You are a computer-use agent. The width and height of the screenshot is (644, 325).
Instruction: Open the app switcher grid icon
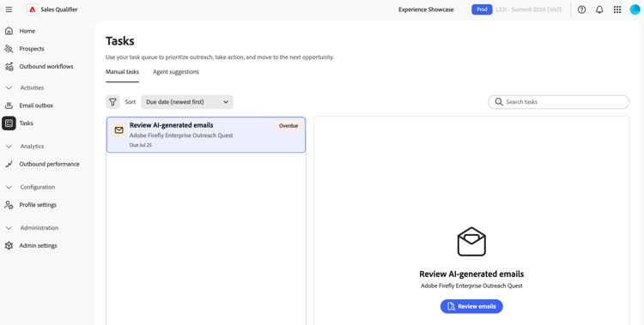coord(617,9)
